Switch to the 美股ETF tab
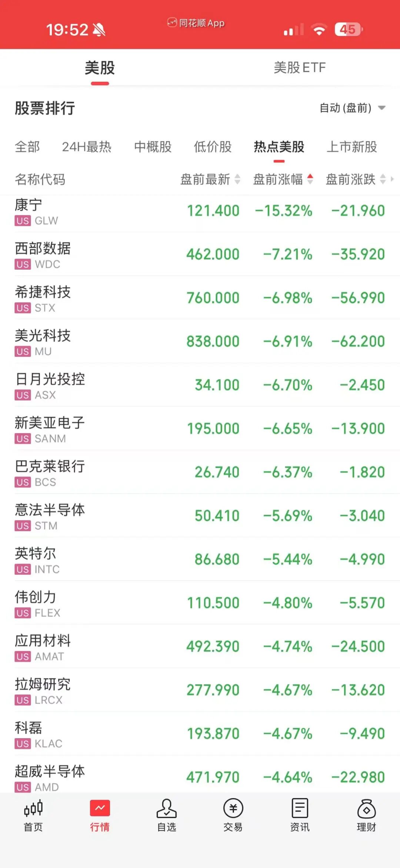This screenshot has height=868, width=400. click(300, 68)
